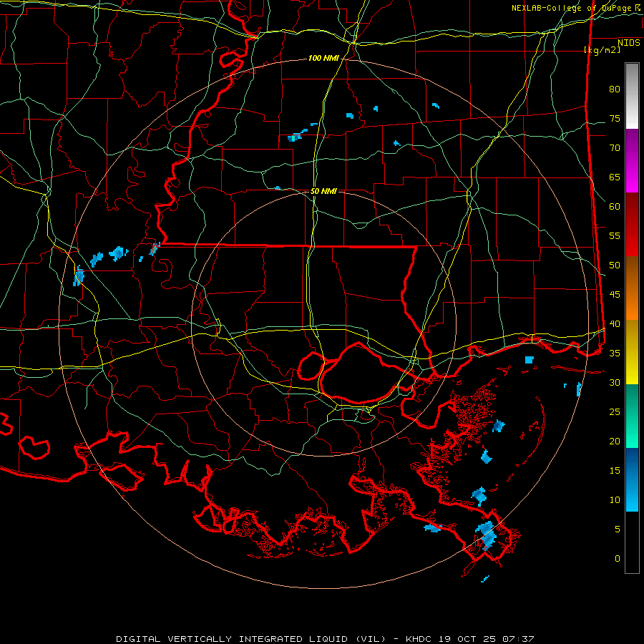
Task: Select the 70 value on the VIL scale
Action: 615,148
